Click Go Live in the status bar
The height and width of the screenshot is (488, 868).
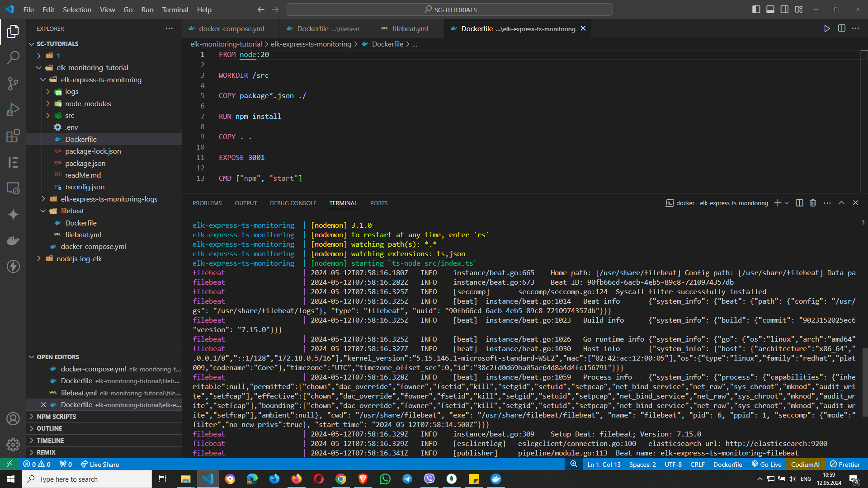coord(766,464)
